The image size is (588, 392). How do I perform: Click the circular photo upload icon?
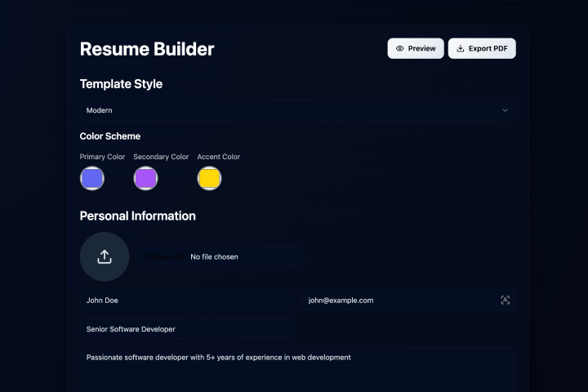click(105, 256)
